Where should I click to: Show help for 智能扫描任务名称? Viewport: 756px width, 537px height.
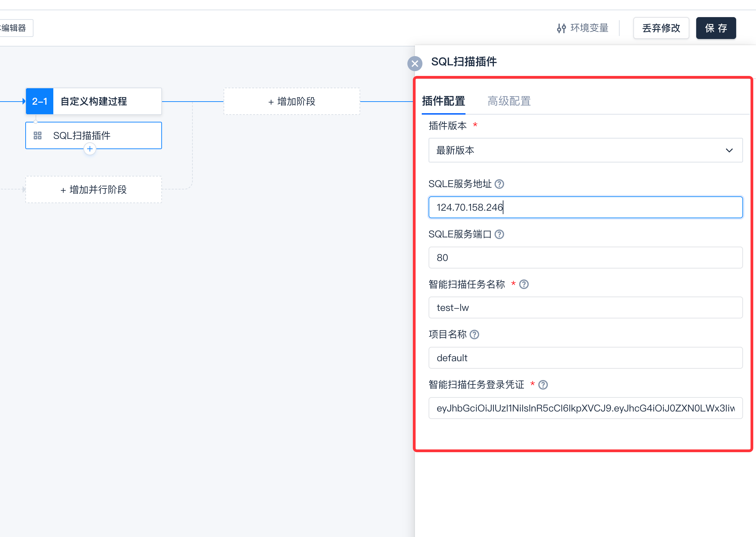point(524,284)
